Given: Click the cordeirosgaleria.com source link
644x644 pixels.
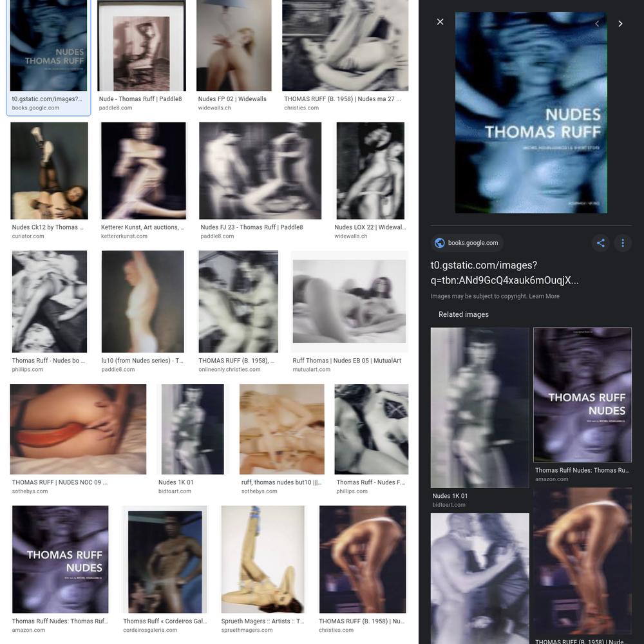Looking at the screenshot, I should (x=150, y=630).
